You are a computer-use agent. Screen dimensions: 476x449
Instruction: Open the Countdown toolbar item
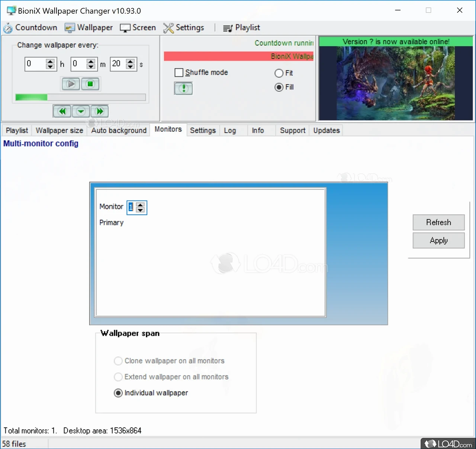[x=30, y=28]
